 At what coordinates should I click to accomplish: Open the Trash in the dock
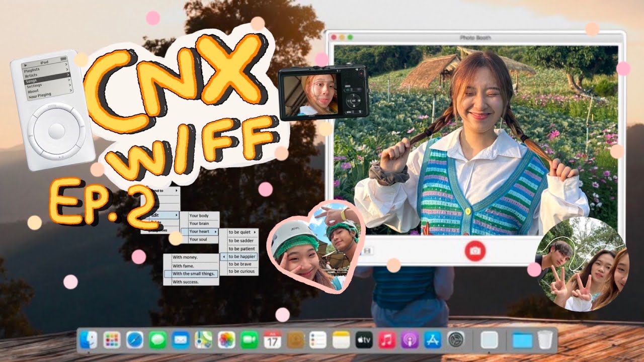(545, 340)
